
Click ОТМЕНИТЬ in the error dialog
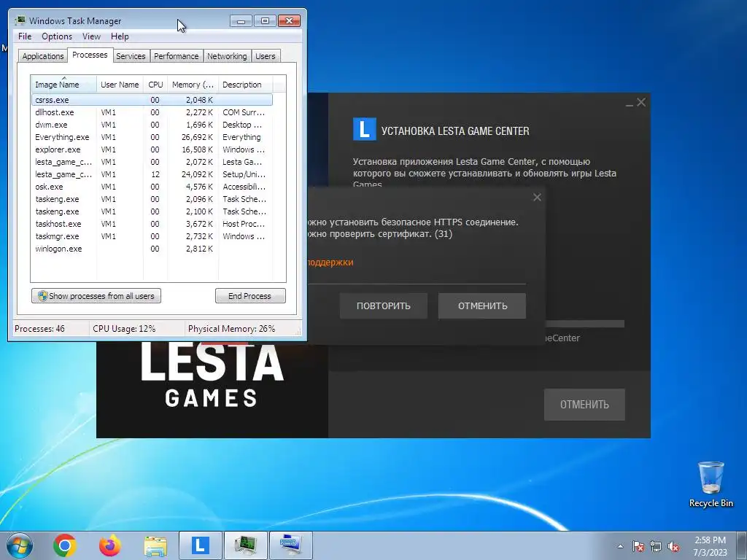[482, 306]
